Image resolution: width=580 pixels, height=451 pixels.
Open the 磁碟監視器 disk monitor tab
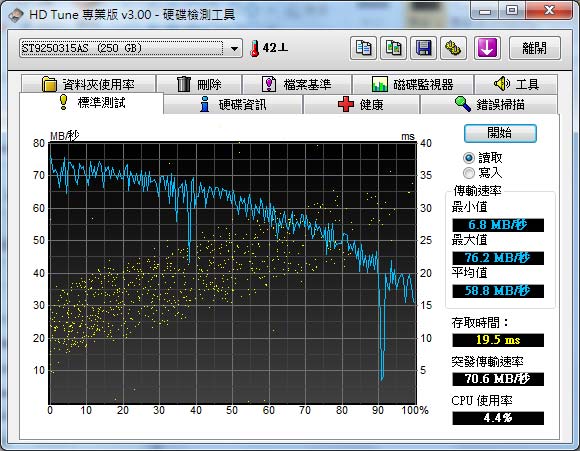413,84
